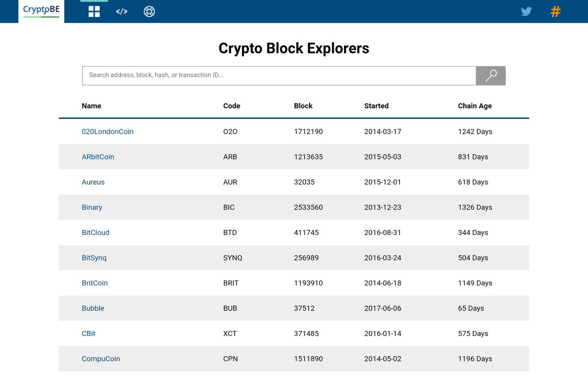Click the lifebuoy support icon
Image resolution: width=588 pixels, height=375 pixels.
[149, 12]
